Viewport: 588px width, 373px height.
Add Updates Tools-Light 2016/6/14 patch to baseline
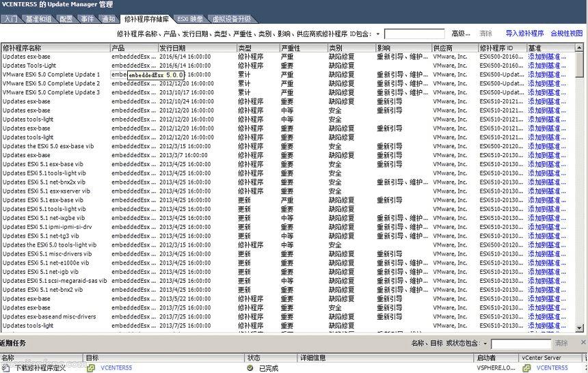click(547, 66)
